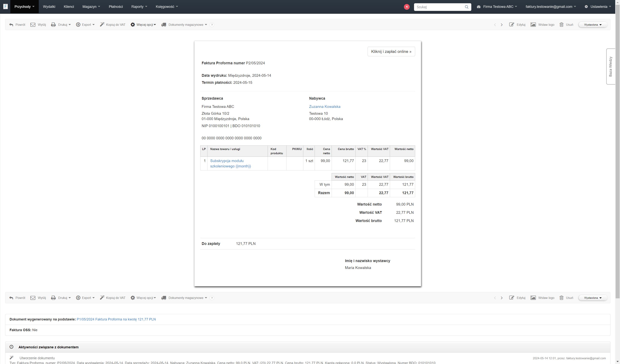
Task: Go to previous document with top left chevron
Action: [495, 25]
